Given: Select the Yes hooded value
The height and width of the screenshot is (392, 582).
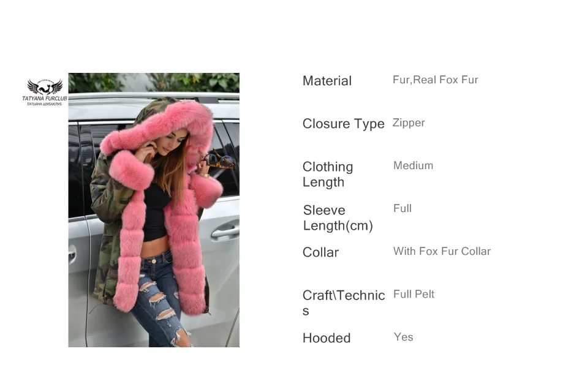Looking at the screenshot, I should [x=403, y=337].
